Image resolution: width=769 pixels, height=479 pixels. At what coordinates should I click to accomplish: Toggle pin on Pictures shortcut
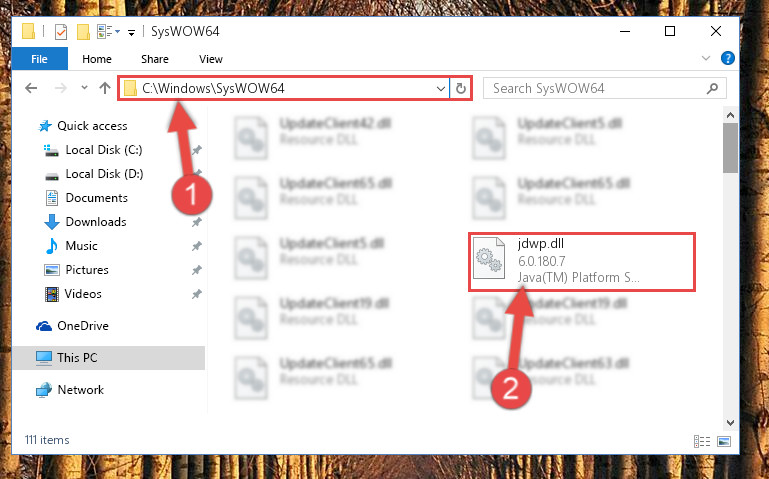tap(197, 270)
